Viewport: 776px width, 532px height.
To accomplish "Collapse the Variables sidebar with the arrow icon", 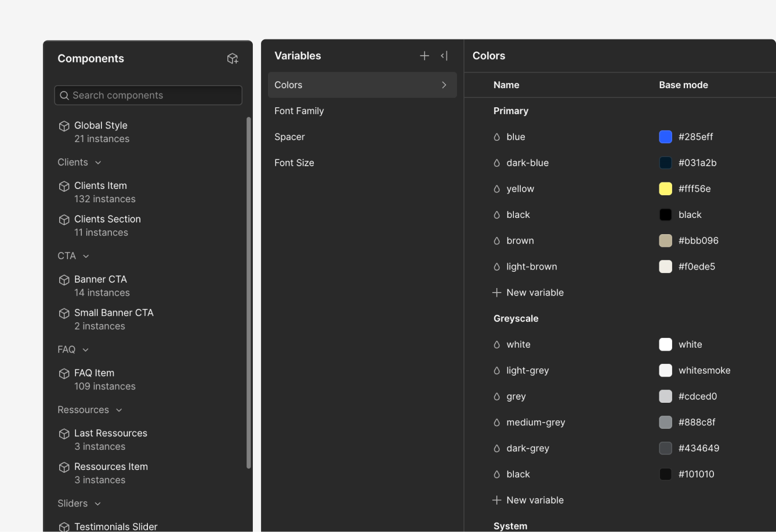I will click(x=444, y=56).
